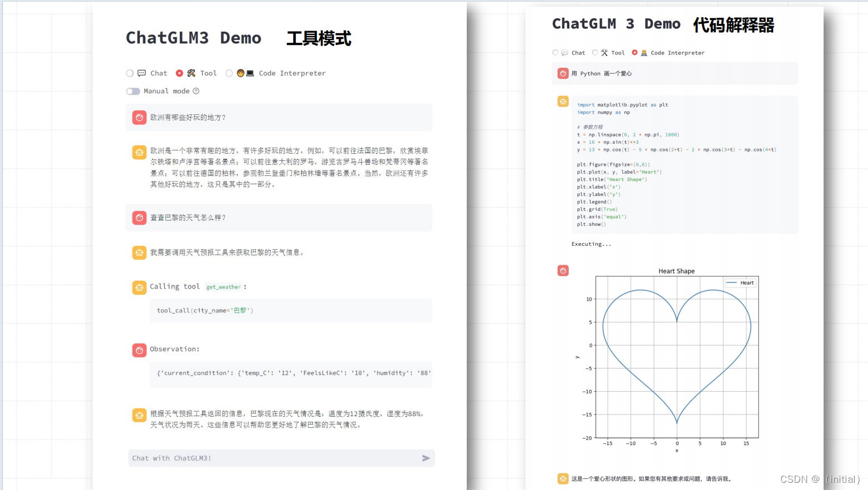The width and height of the screenshot is (868, 490).
Task: Click the 'ChatGLM3 Demo' heading in left panel
Action: (193, 38)
